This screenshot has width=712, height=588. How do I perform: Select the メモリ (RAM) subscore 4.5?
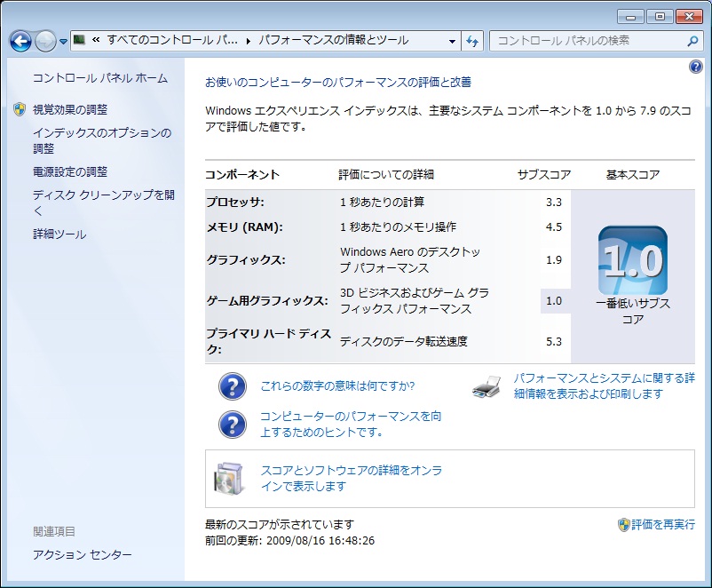click(553, 226)
